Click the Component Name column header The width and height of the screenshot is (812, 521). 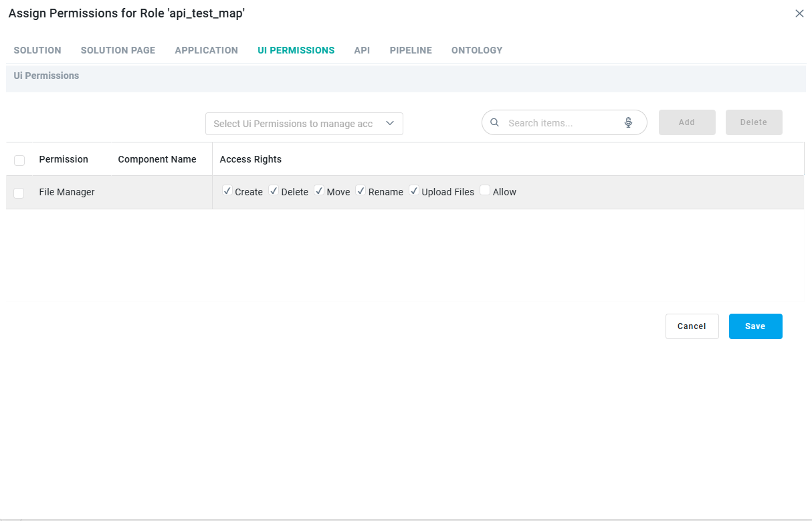[157, 159]
